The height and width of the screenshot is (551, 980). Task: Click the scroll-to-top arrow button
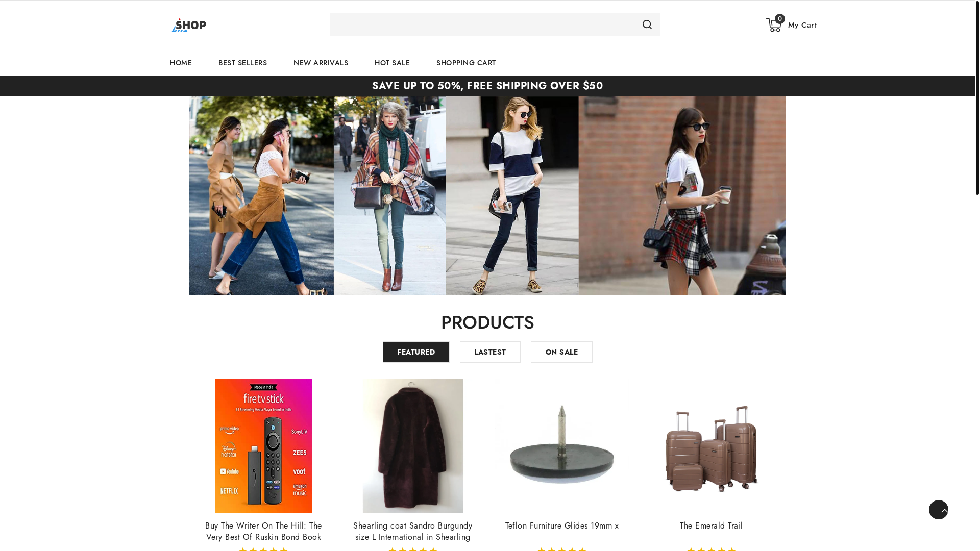click(x=938, y=510)
